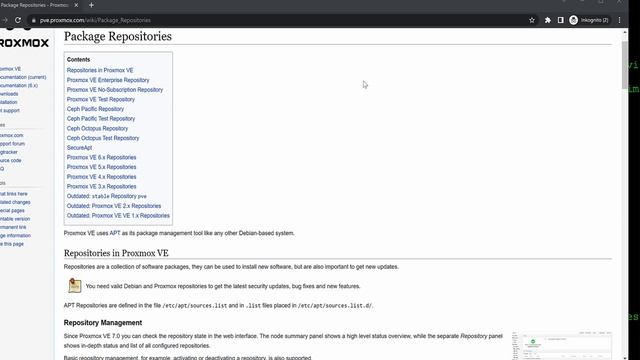640x360 pixels.
Task: Go to Proxmox VE Enterprise Repository section
Action: [108, 80]
